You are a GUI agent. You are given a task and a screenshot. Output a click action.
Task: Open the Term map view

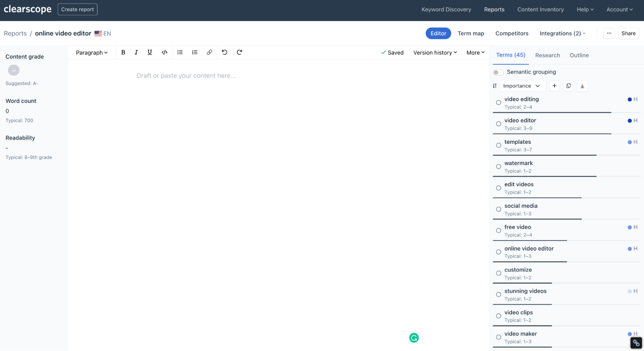[471, 33]
